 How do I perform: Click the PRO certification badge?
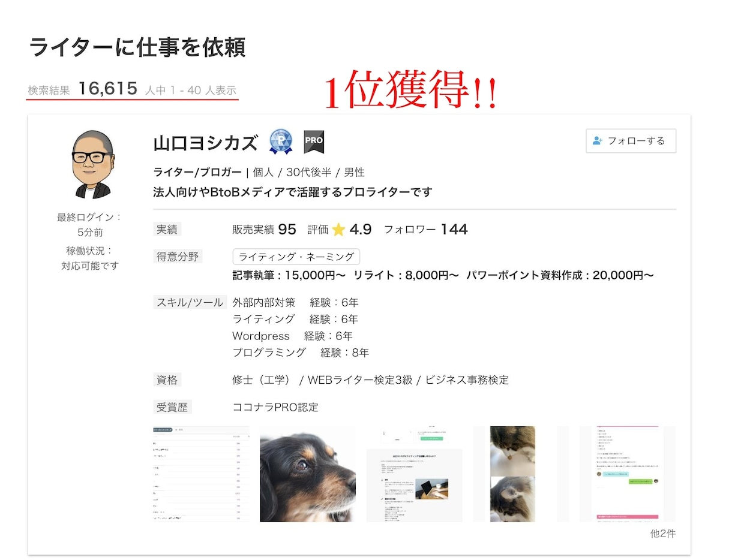point(314,141)
